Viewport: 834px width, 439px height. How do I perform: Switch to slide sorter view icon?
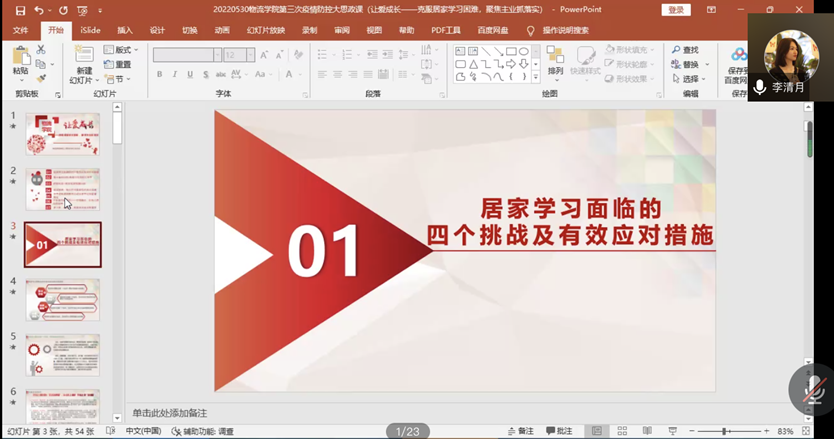click(620, 431)
